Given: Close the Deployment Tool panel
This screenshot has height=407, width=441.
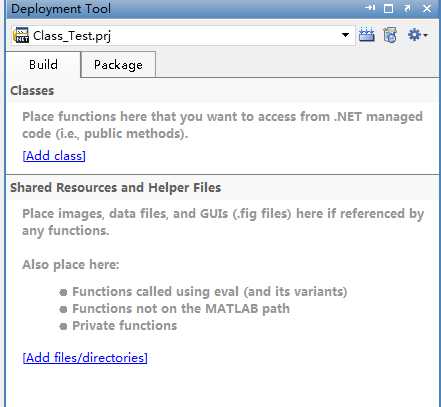Looking at the screenshot, I should (427, 8).
